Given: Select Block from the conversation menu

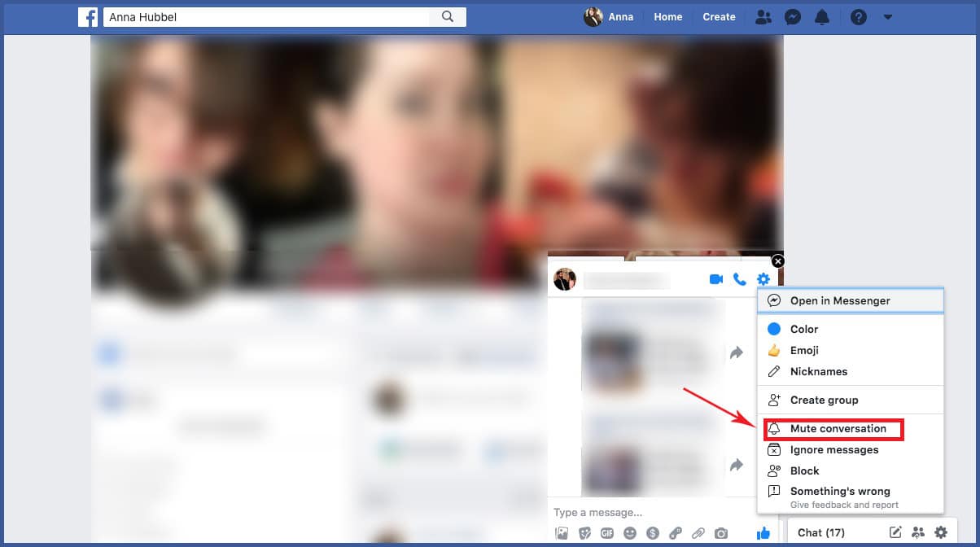Looking at the screenshot, I should tap(804, 470).
